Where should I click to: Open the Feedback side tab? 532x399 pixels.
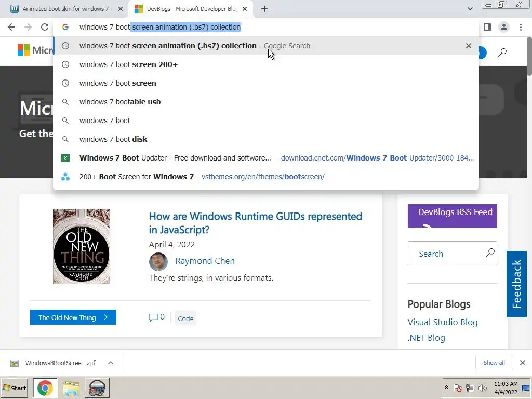516,284
